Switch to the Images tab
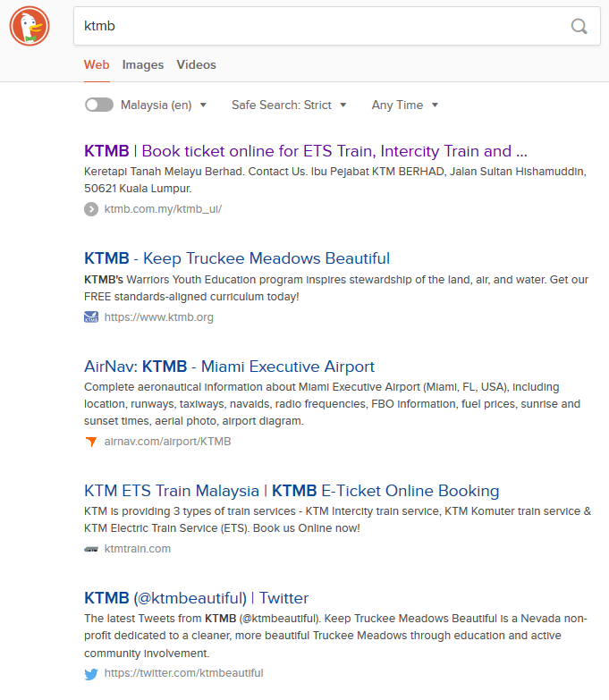Screen dimensions: 609x700 pyautogui.click(x=143, y=64)
